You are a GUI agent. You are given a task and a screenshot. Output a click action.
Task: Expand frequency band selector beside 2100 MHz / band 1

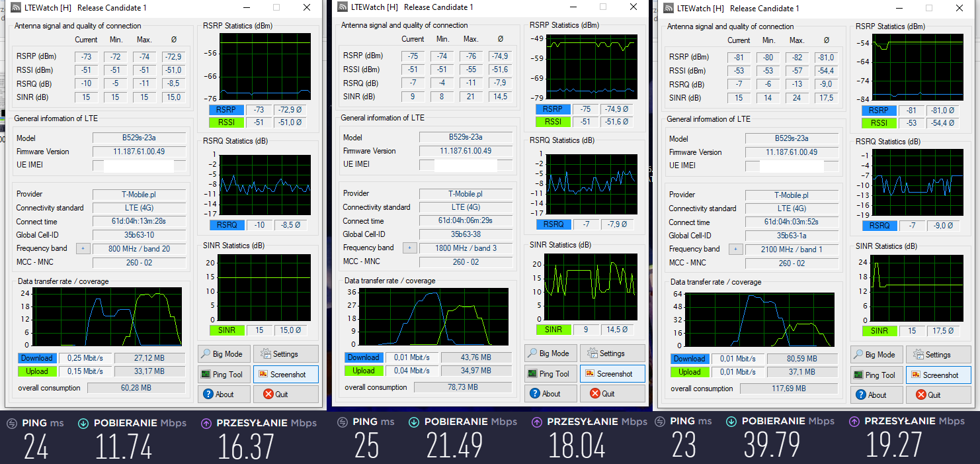(735, 250)
